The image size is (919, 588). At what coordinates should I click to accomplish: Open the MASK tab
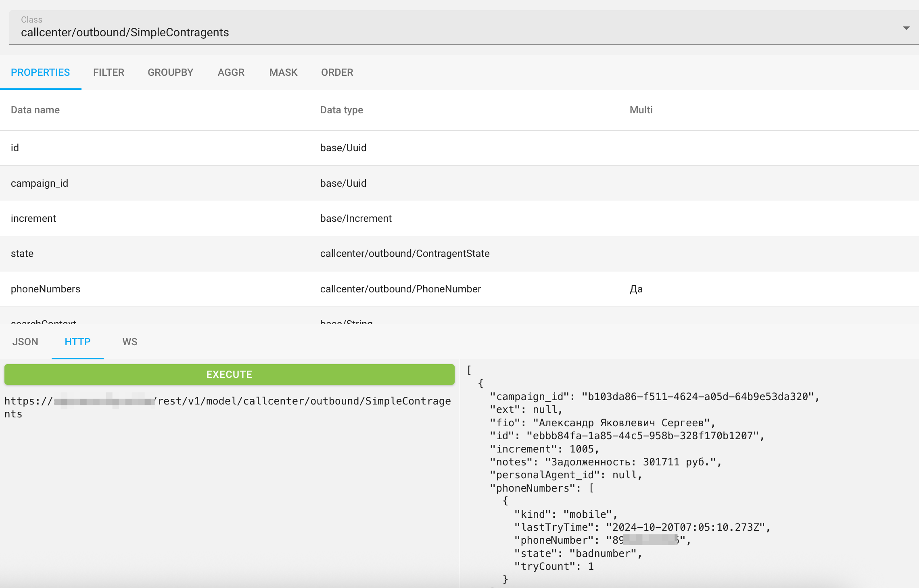click(283, 73)
